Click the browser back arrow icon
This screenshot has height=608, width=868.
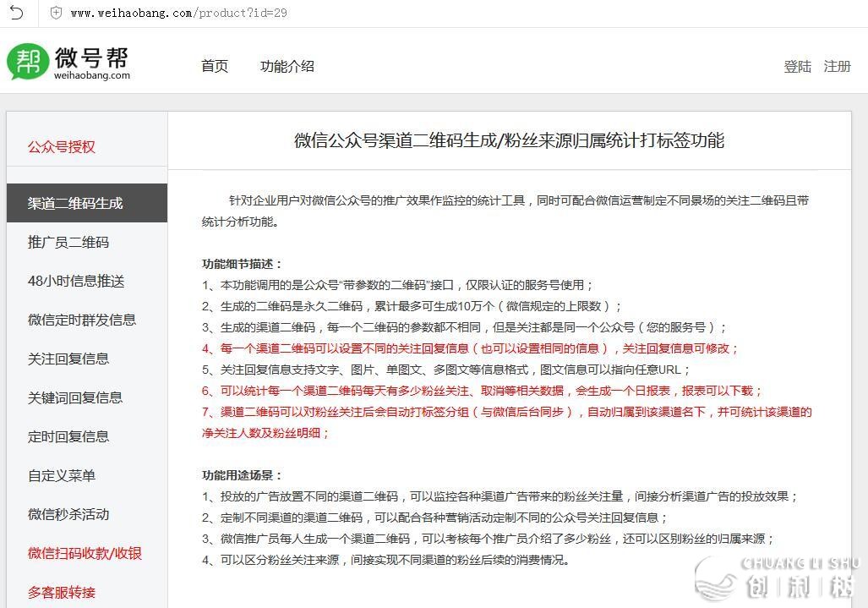pos(17,13)
